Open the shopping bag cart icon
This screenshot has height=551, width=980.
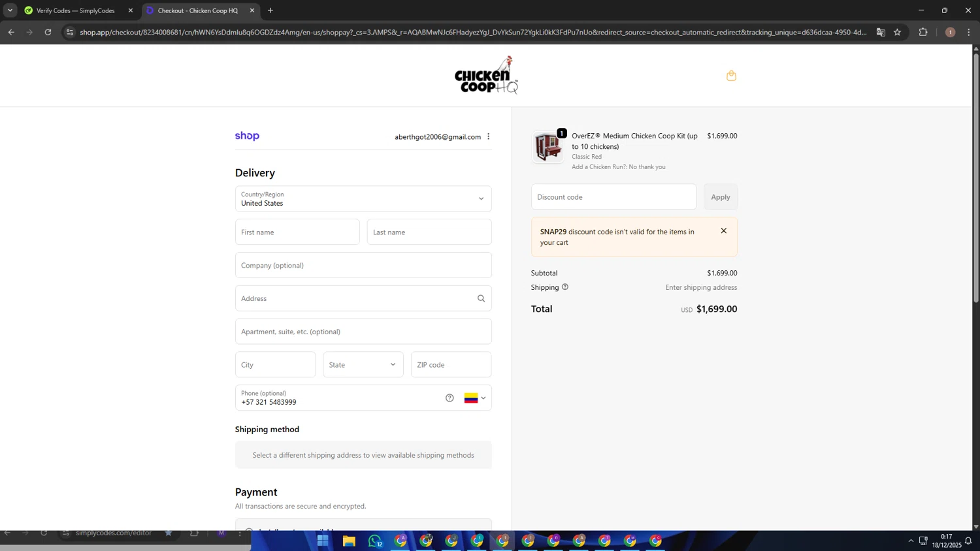click(731, 76)
